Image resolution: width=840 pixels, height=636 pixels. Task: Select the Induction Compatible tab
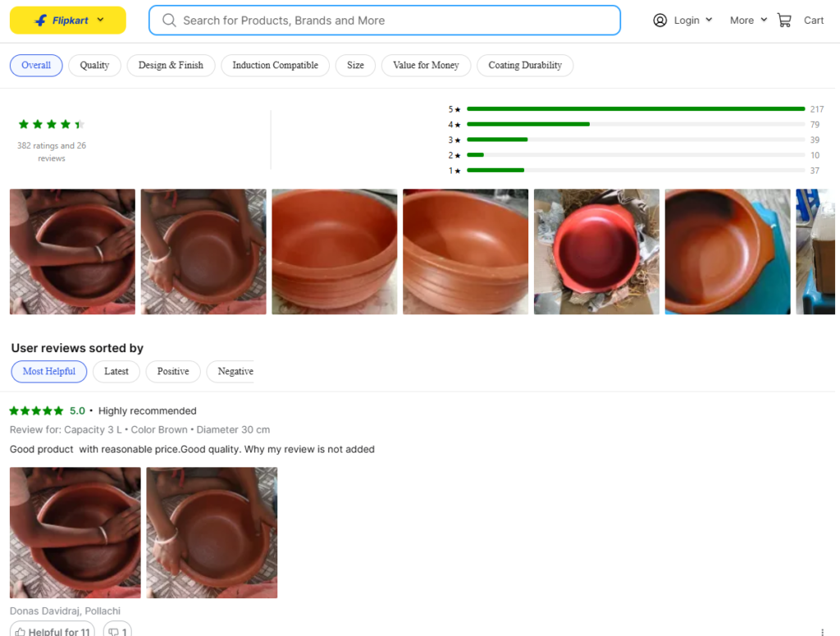click(x=275, y=66)
